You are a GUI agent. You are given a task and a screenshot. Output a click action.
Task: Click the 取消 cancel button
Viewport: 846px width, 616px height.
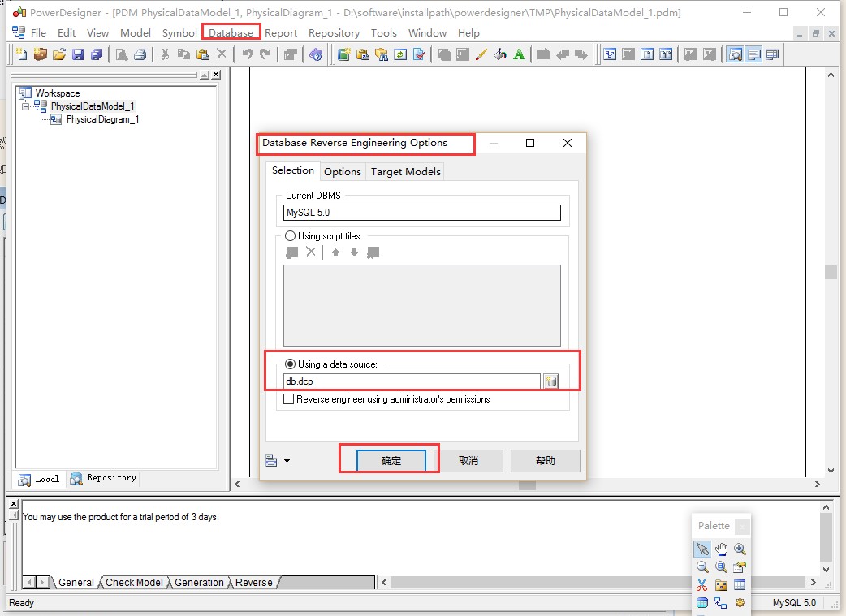468,461
